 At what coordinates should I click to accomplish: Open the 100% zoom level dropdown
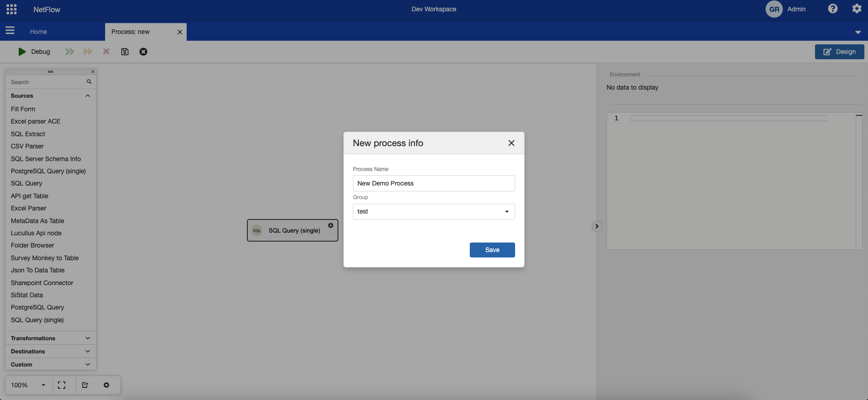coord(28,385)
